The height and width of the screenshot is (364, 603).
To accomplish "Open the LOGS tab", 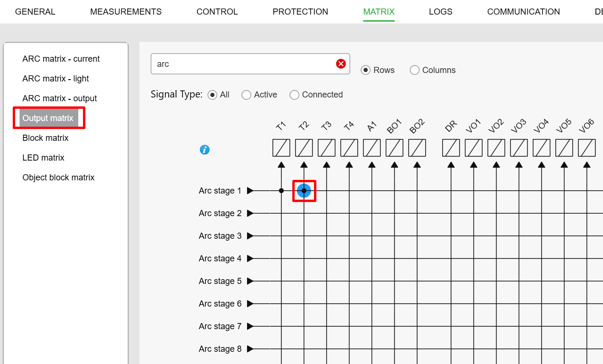I will point(441,12).
